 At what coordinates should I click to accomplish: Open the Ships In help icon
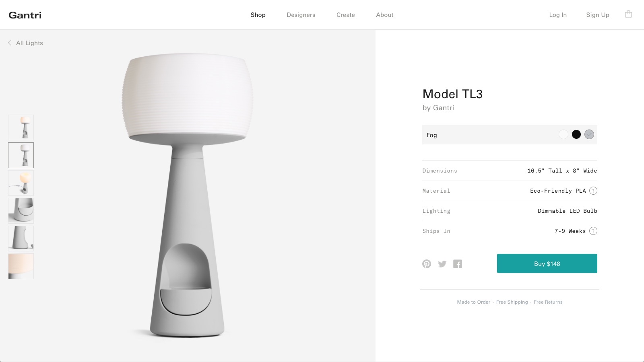coord(593,231)
